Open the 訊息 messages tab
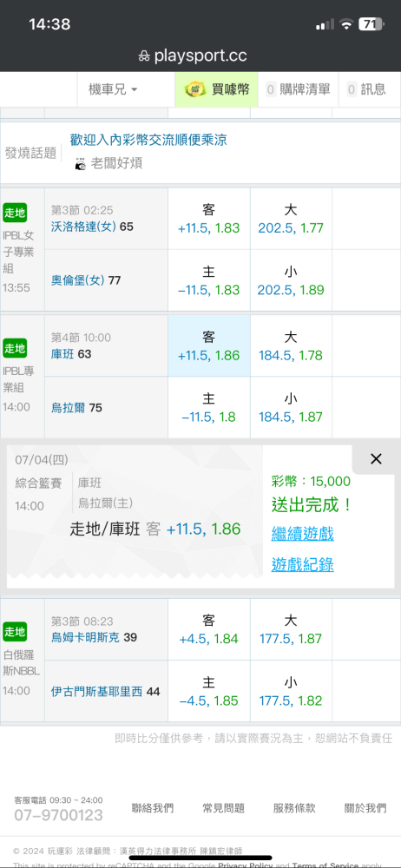 pos(366,89)
